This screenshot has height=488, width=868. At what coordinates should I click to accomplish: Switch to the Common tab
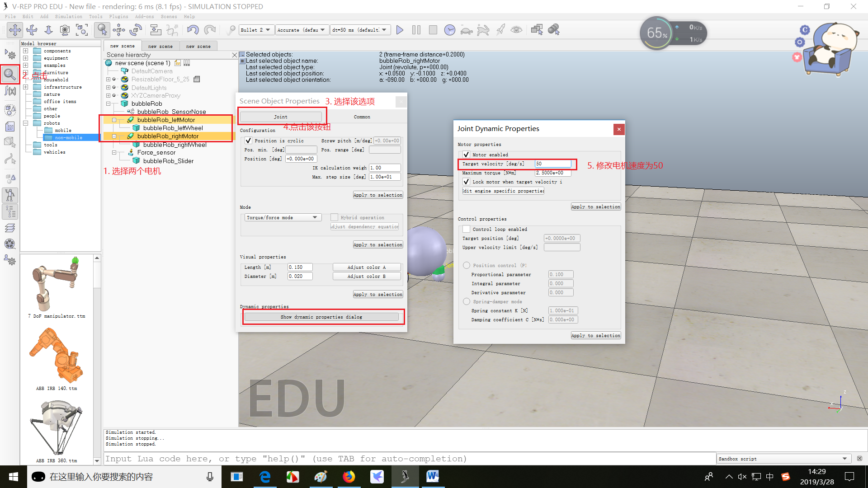(x=362, y=117)
